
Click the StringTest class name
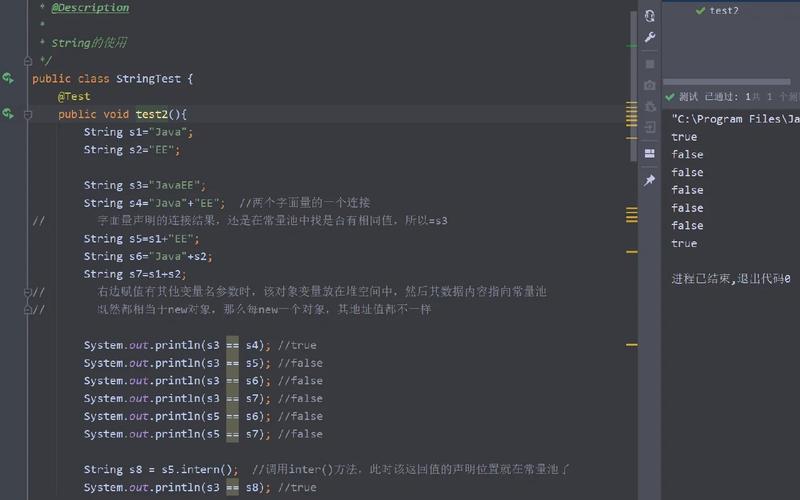click(148, 79)
